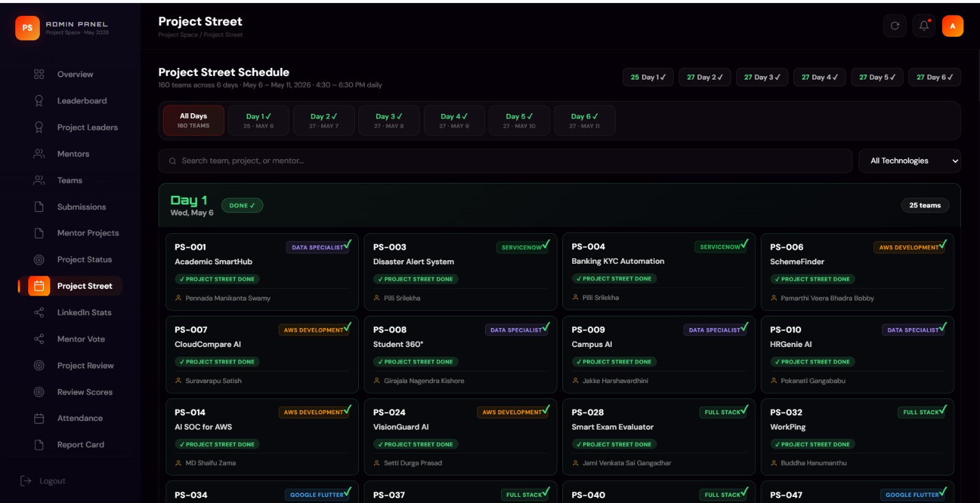This screenshot has width=980, height=503.
Task: Open Review Scores page
Action: (x=85, y=392)
